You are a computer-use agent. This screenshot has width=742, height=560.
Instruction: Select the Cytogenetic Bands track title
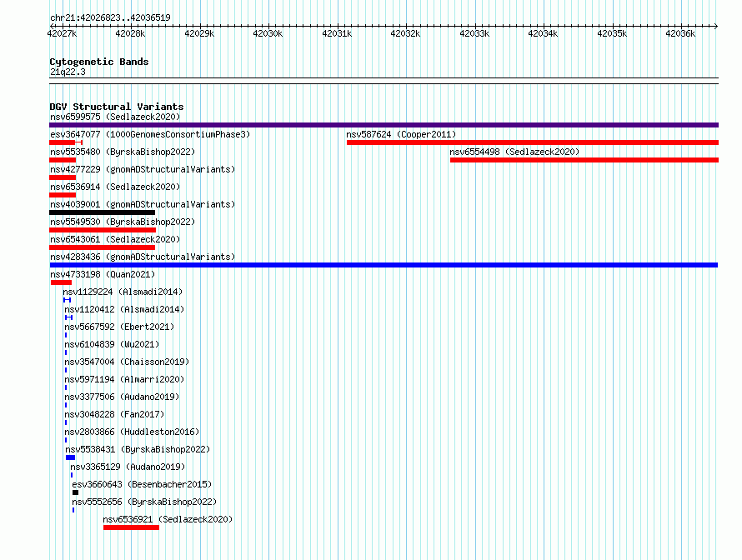99,62
